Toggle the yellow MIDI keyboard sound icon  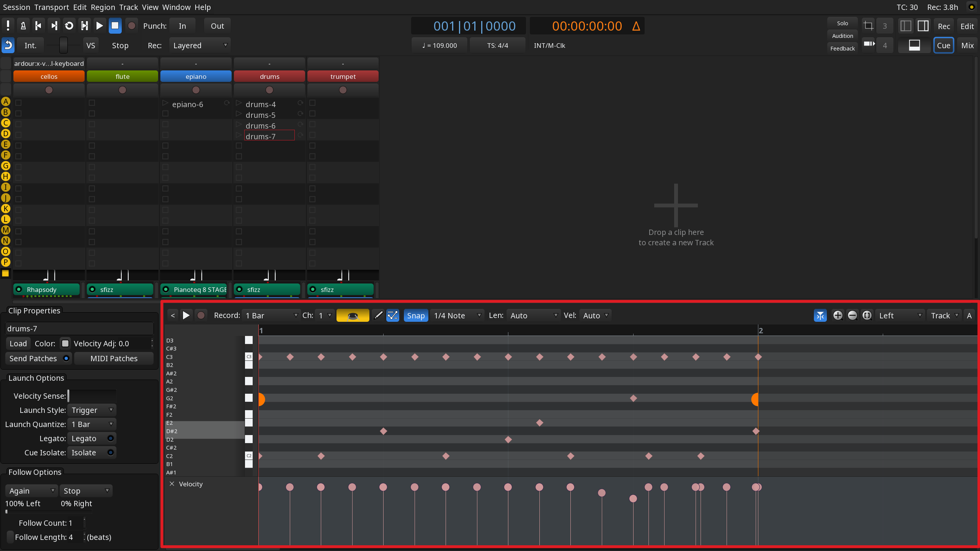point(353,315)
